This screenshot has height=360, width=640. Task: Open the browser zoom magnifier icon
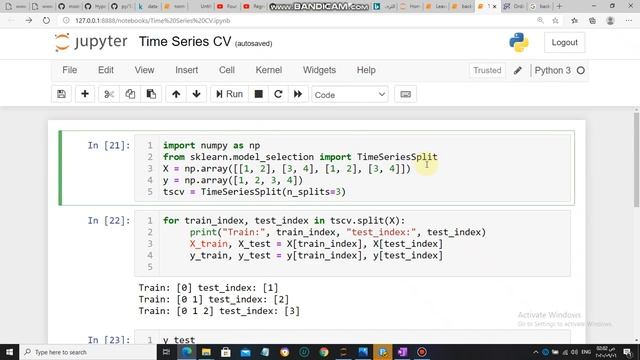tap(540, 20)
